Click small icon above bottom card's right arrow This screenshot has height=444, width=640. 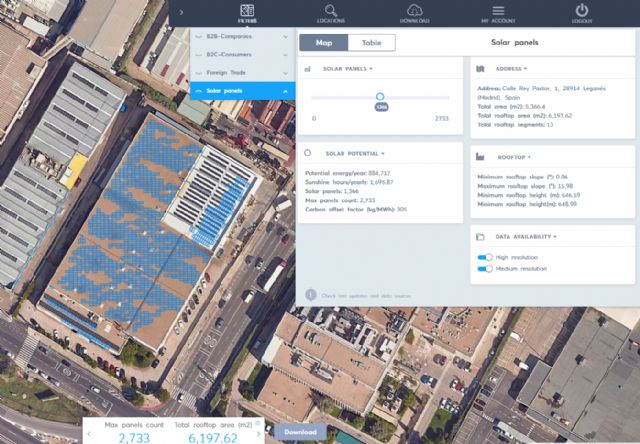pos(258,423)
